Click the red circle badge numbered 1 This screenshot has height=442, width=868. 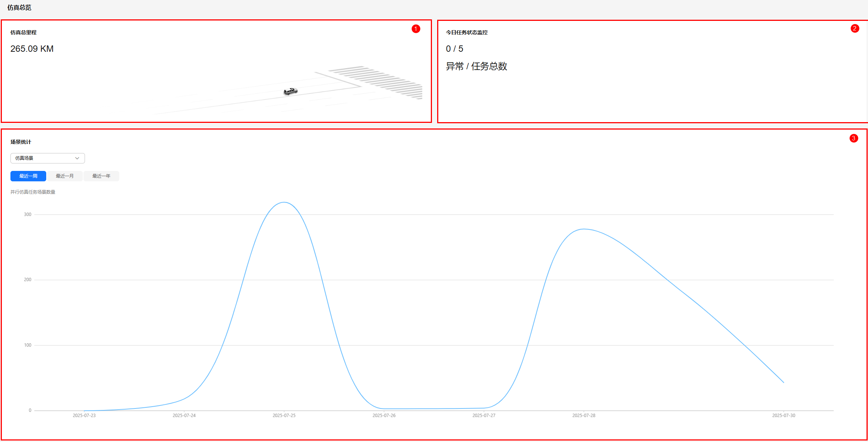pos(416,29)
